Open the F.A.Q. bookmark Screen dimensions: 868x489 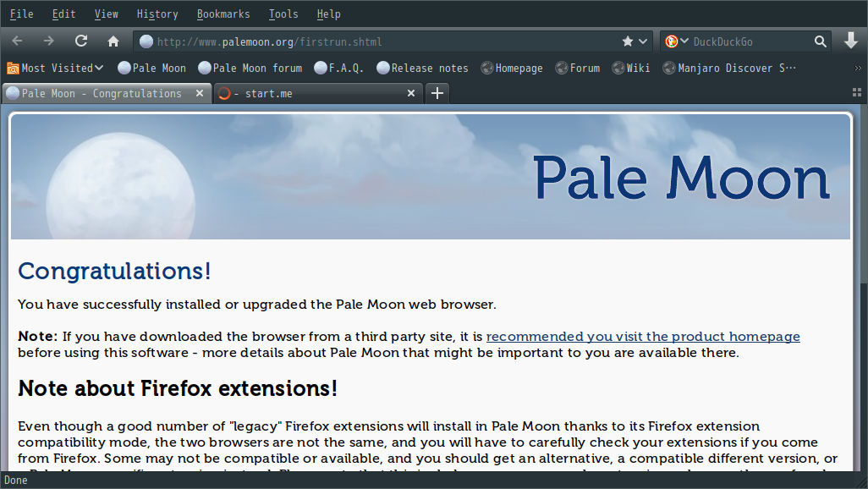coord(338,69)
